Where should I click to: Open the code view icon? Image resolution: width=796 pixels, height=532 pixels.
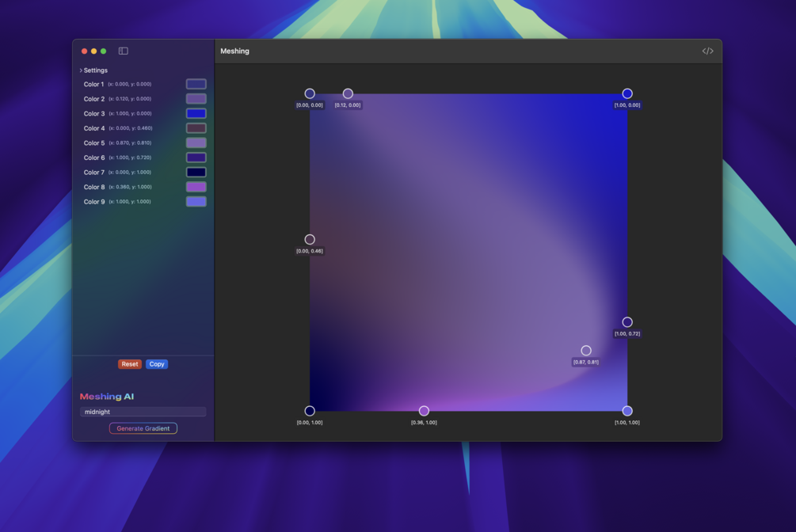pos(707,51)
